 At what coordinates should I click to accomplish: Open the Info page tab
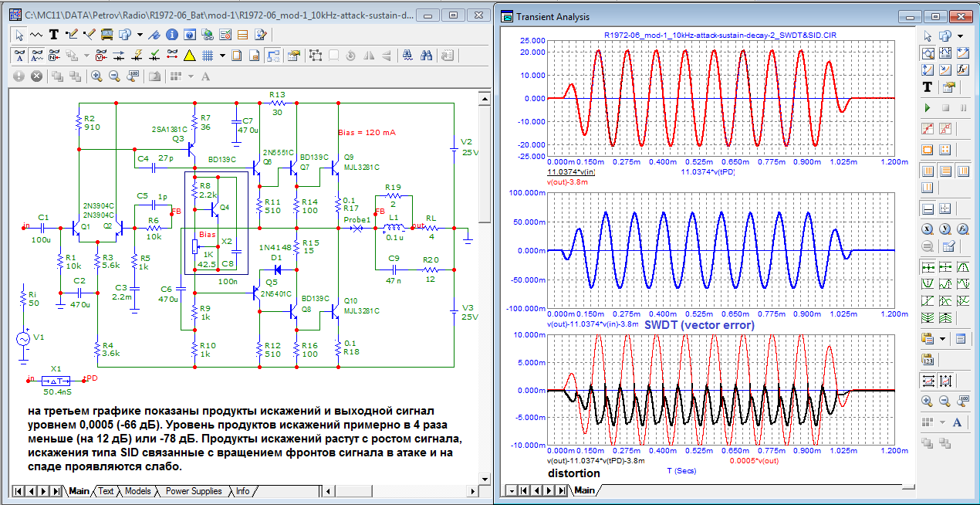(242, 491)
